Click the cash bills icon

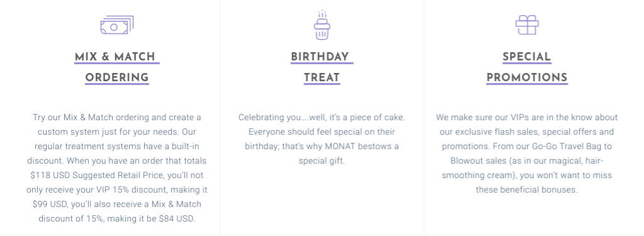pyautogui.click(x=117, y=25)
